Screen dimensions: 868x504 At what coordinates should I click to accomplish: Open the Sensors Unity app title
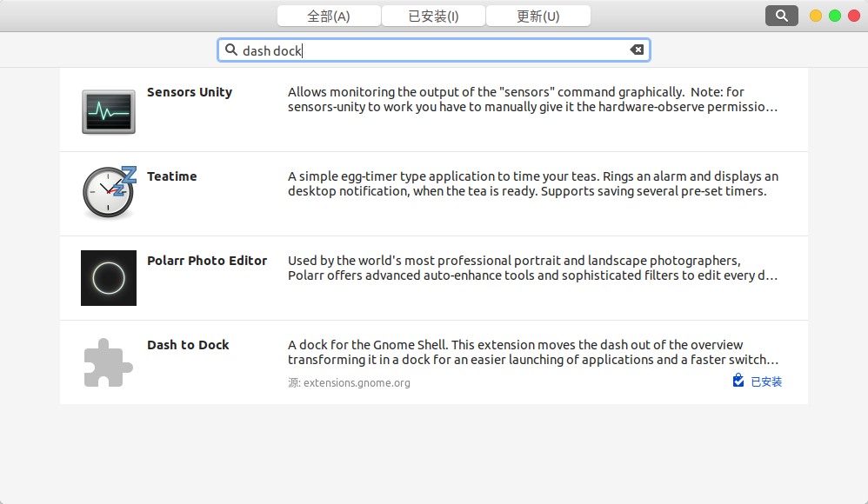(x=190, y=92)
